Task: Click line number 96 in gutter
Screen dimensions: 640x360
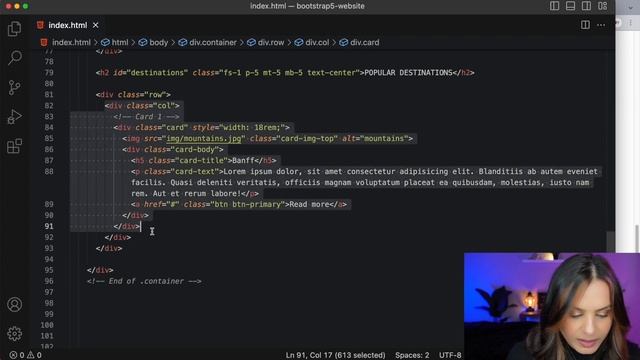Action: (x=49, y=281)
